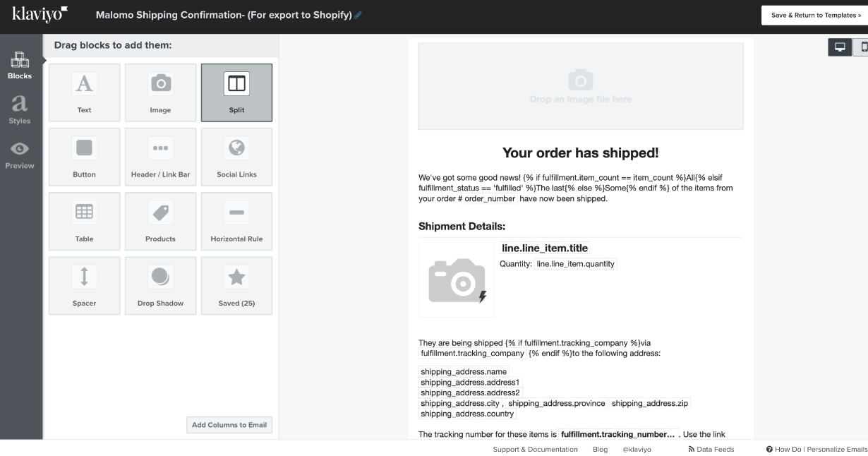The width and height of the screenshot is (868, 456).
Task: Select the Split block
Action: pyautogui.click(x=236, y=92)
